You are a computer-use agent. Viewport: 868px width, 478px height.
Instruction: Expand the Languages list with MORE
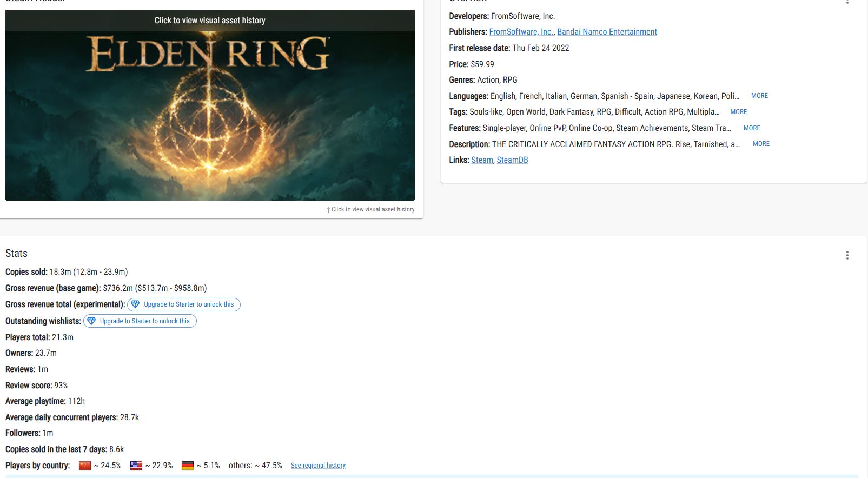click(x=759, y=96)
